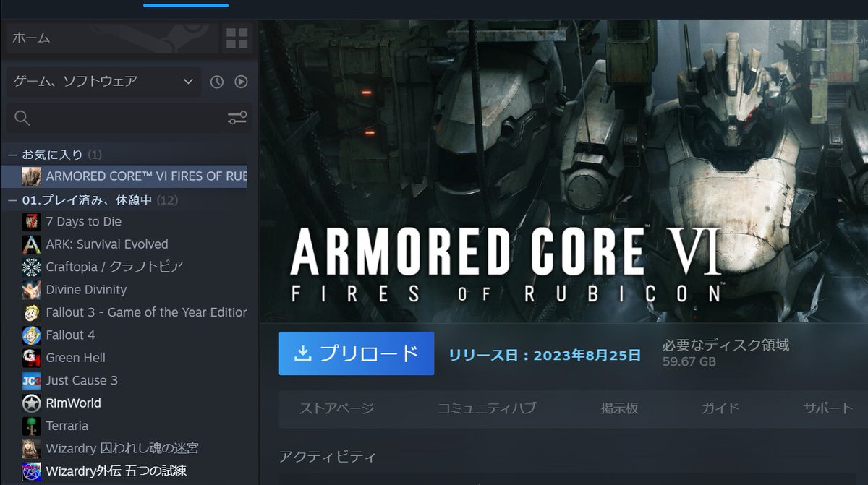This screenshot has width=868, height=485.
Task: Click the プリロード preload button
Action: (357, 353)
